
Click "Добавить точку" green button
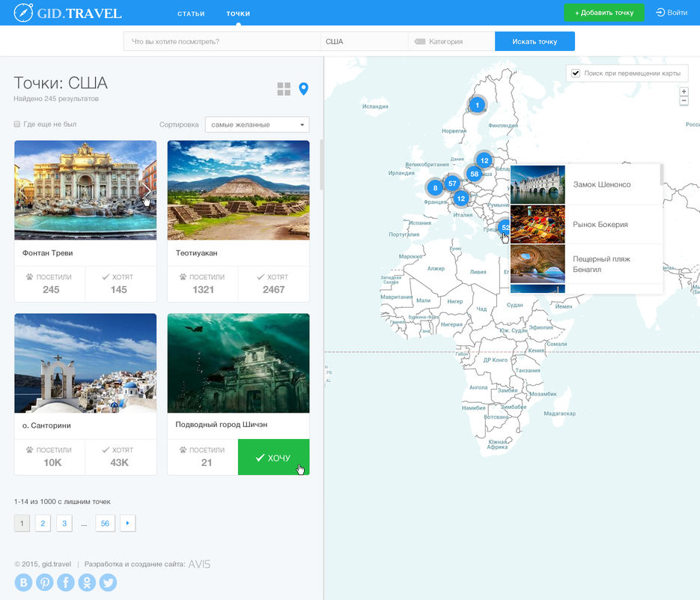click(x=603, y=13)
